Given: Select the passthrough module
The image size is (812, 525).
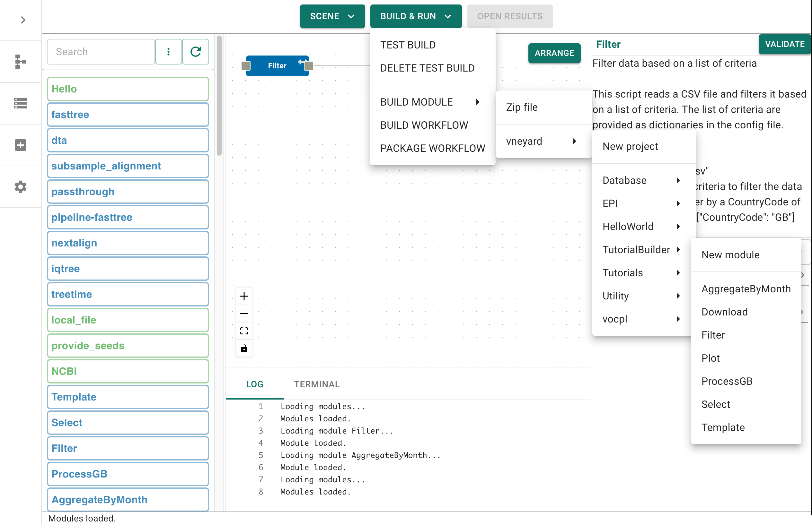Looking at the screenshot, I should [128, 192].
